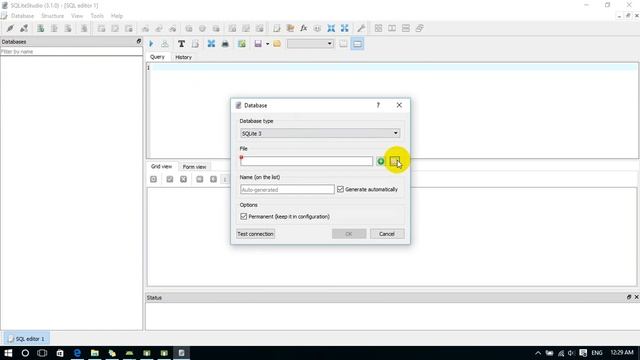Show hidden system tray icons chevron
The height and width of the screenshot is (360, 640).
coord(538,353)
